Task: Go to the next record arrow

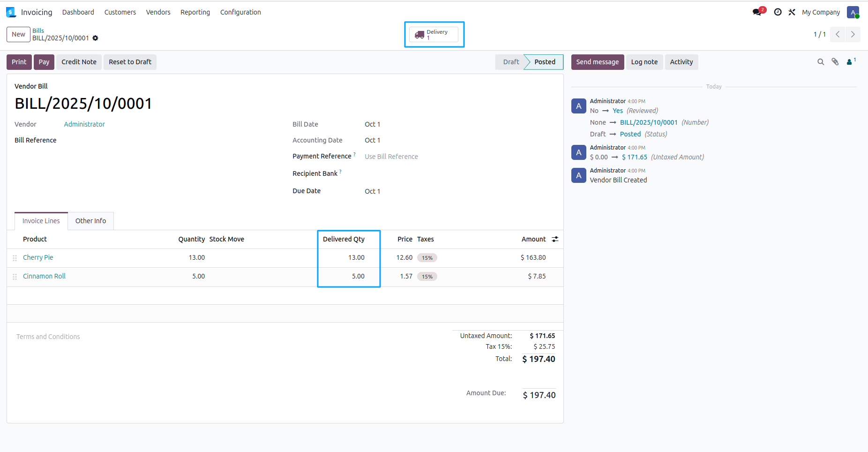Action: click(853, 34)
